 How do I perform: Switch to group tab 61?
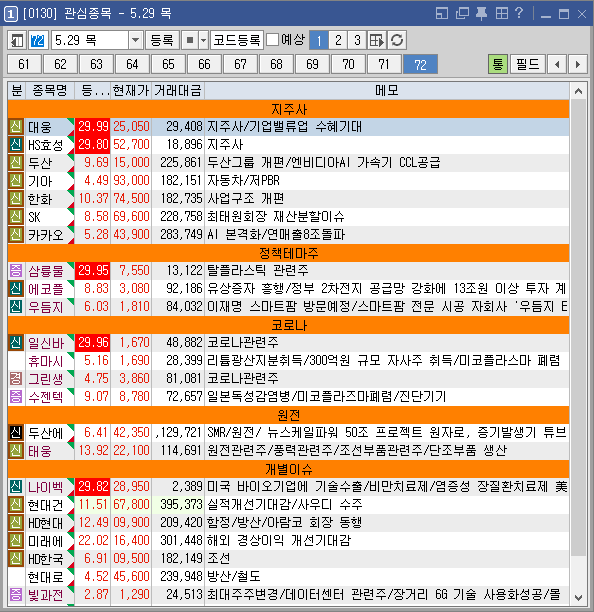(24, 64)
